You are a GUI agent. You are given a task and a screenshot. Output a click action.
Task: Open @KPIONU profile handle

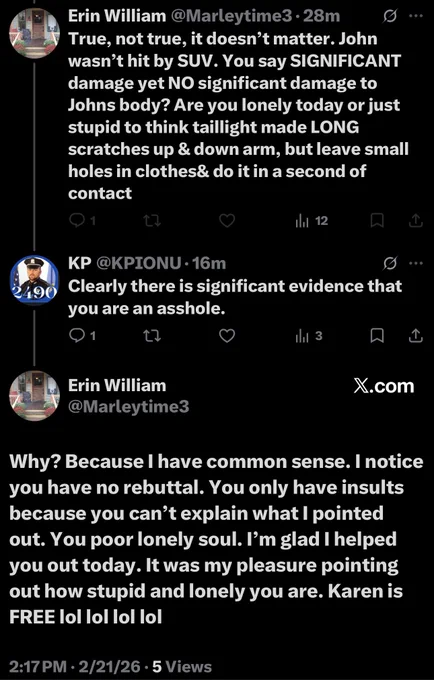[138, 263]
